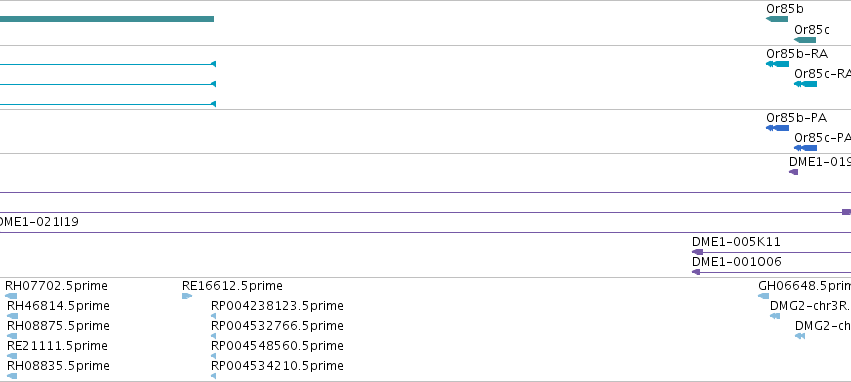
Task: Open the DME1-005K11 clone label
Action: pos(736,241)
